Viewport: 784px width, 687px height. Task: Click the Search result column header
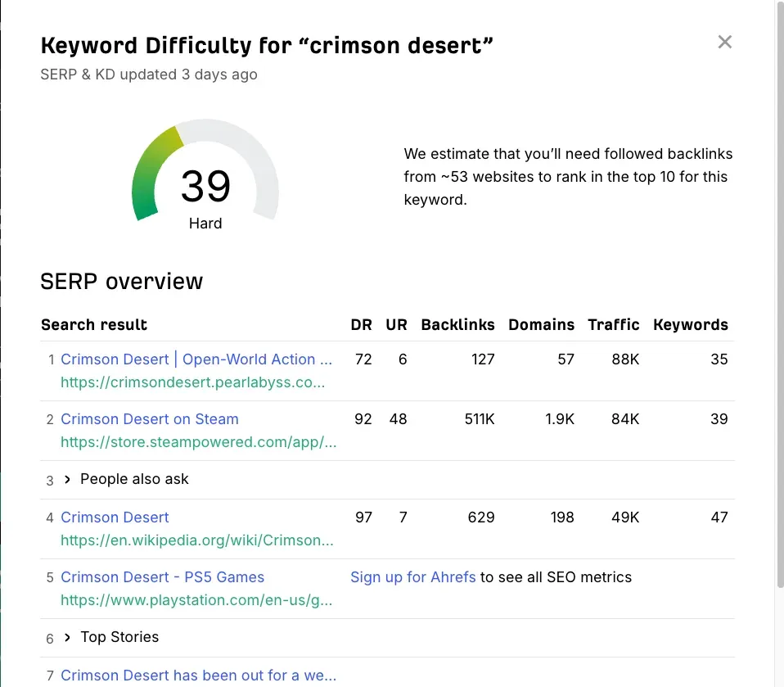(x=94, y=325)
